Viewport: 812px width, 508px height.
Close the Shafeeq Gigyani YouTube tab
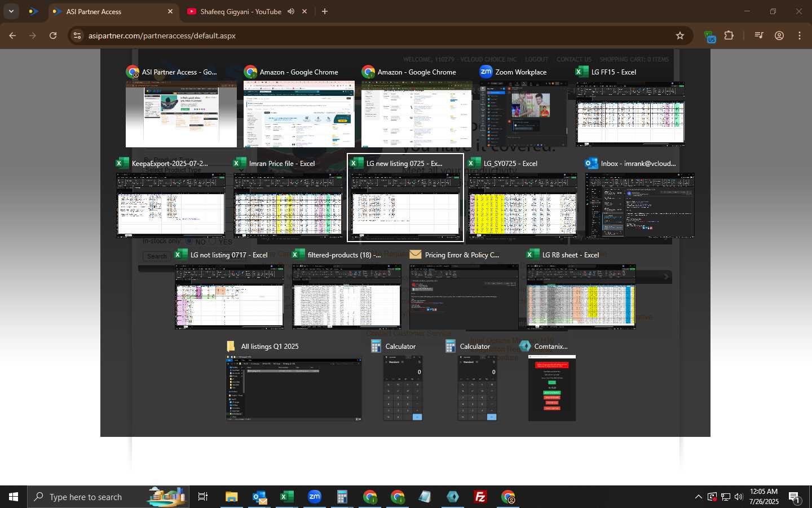click(304, 11)
